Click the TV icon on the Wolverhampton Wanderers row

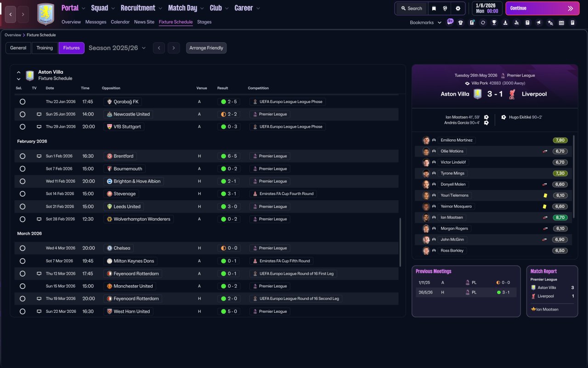click(39, 219)
